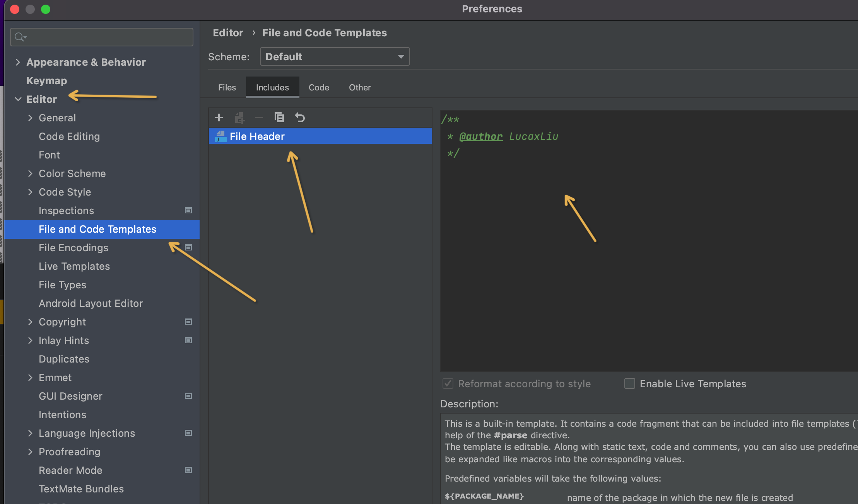Open the Other tab
Image resolution: width=858 pixels, height=504 pixels.
(360, 87)
